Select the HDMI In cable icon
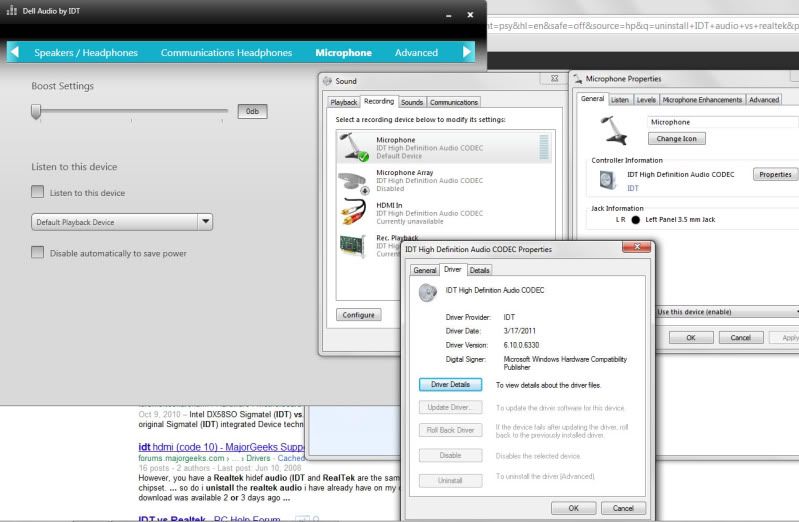The width and height of the screenshot is (799, 522). [x=353, y=212]
